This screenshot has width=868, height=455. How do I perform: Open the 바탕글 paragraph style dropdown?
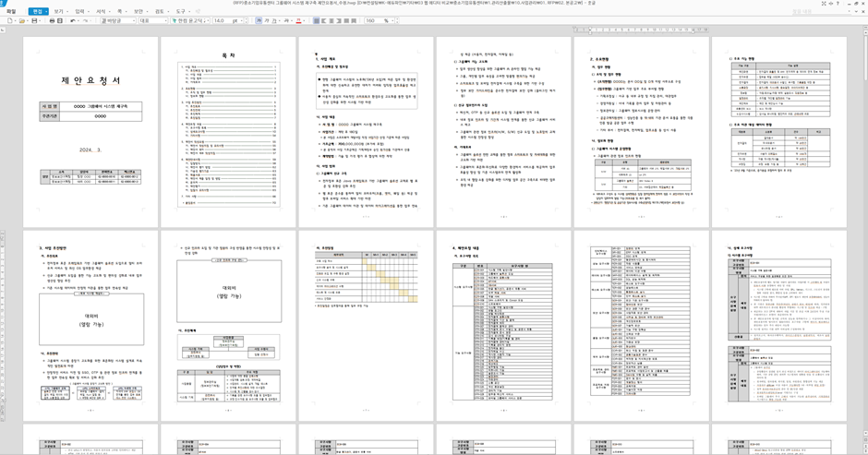[x=118, y=20]
